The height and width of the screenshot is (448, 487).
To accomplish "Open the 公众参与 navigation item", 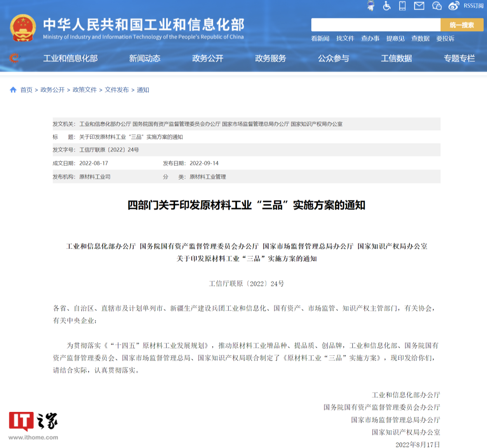I will pyautogui.click(x=334, y=58).
